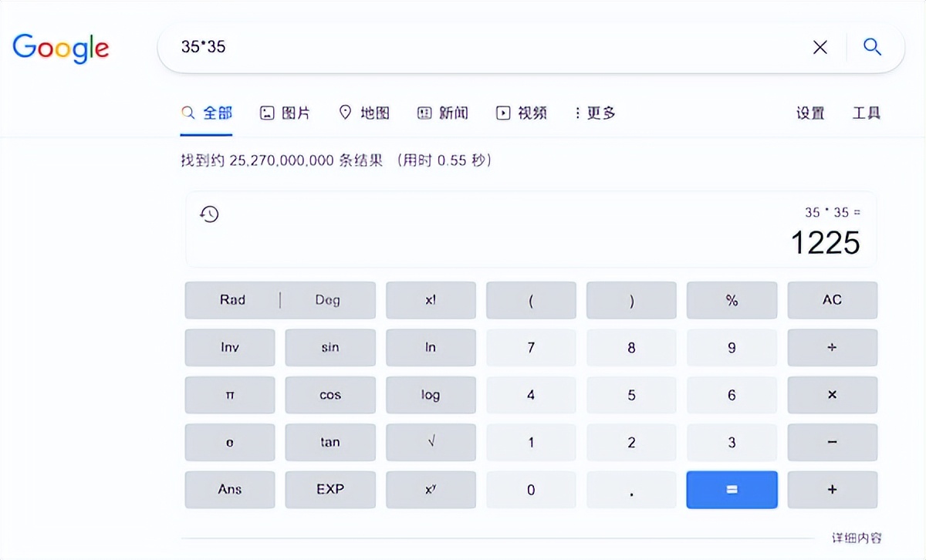The height and width of the screenshot is (560, 926).
Task: Click the 新闻 newspaper icon
Action: pyautogui.click(x=423, y=113)
